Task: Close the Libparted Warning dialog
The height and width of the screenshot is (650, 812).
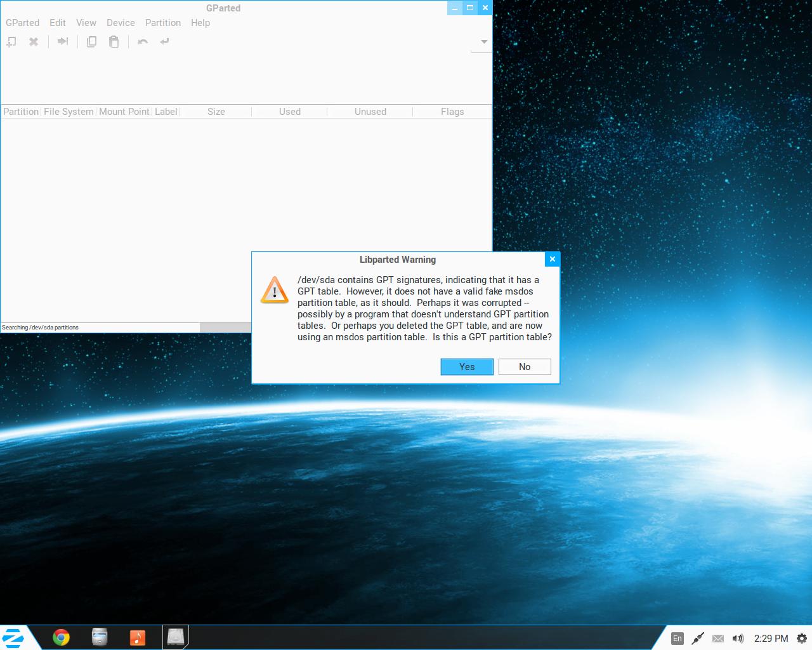Action: click(553, 259)
